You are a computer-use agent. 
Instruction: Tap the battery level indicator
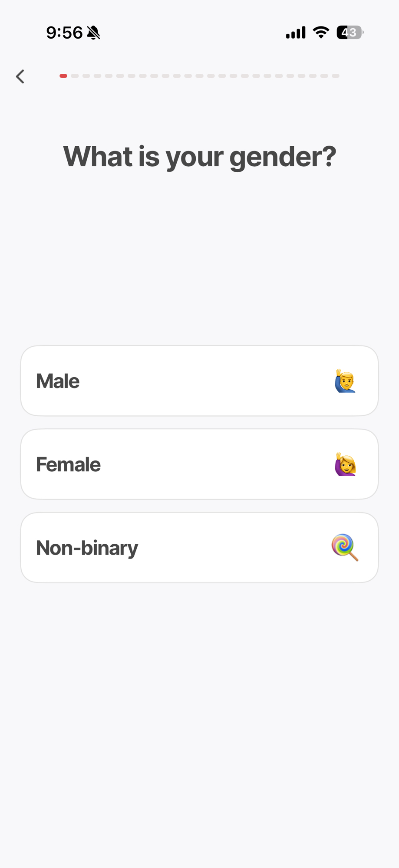coord(350,33)
